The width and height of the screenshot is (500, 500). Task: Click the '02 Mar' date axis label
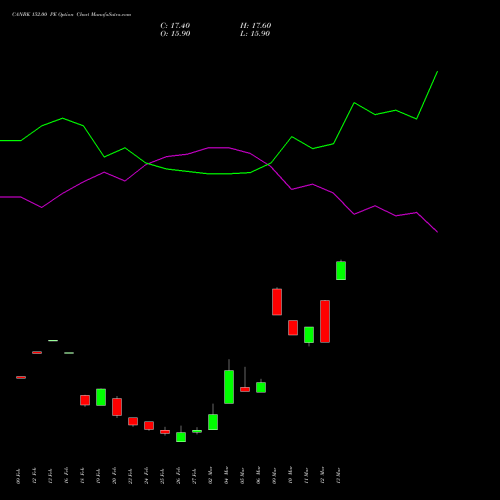tap(210, 475)
